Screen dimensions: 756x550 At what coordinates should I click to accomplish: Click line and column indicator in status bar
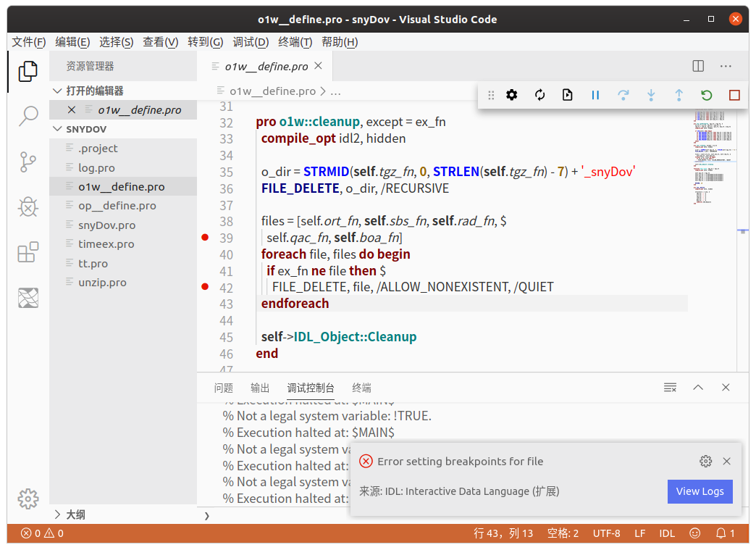503,533
